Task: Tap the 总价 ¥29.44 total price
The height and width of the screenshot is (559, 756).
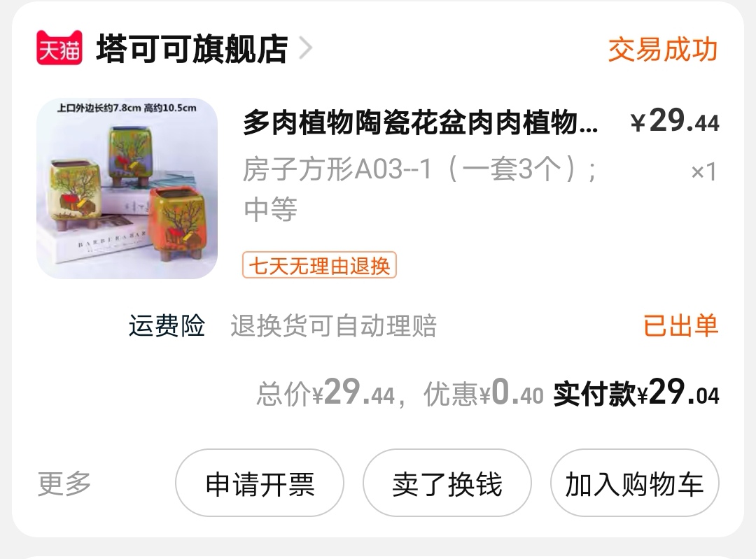Action: (326, 392)
